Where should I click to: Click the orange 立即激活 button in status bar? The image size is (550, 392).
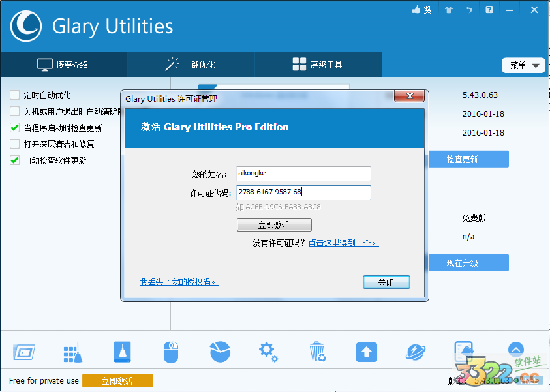[x=117, y=381]
